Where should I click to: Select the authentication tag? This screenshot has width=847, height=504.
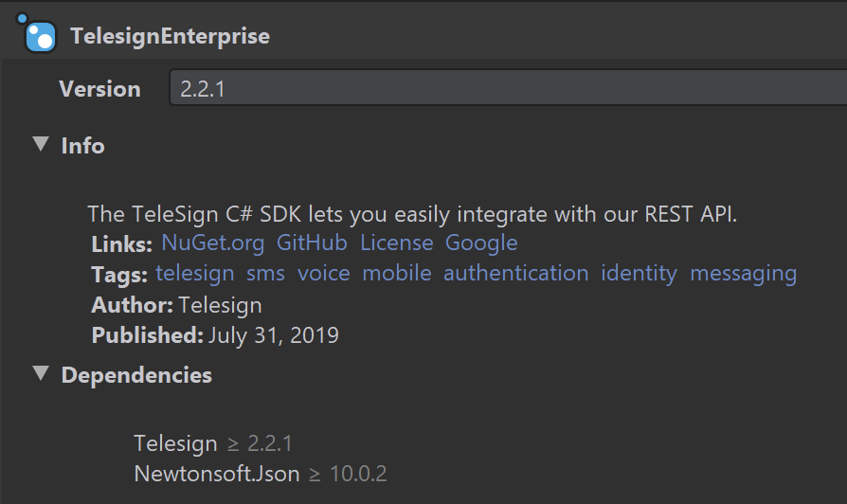[515, 274]
